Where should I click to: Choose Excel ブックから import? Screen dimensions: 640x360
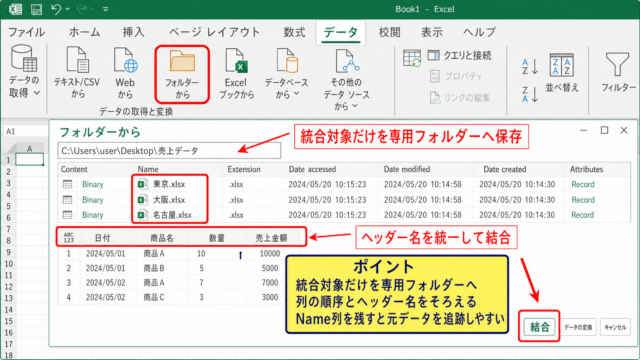pos(236,73)
